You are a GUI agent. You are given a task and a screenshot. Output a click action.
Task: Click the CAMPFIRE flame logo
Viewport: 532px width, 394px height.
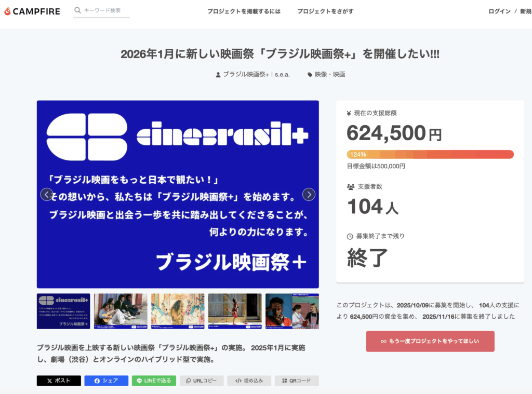click(x=7, y=11)
